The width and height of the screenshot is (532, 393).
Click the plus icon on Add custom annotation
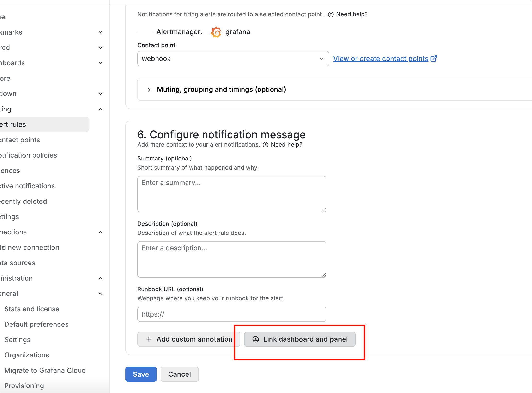coord(149,339)
